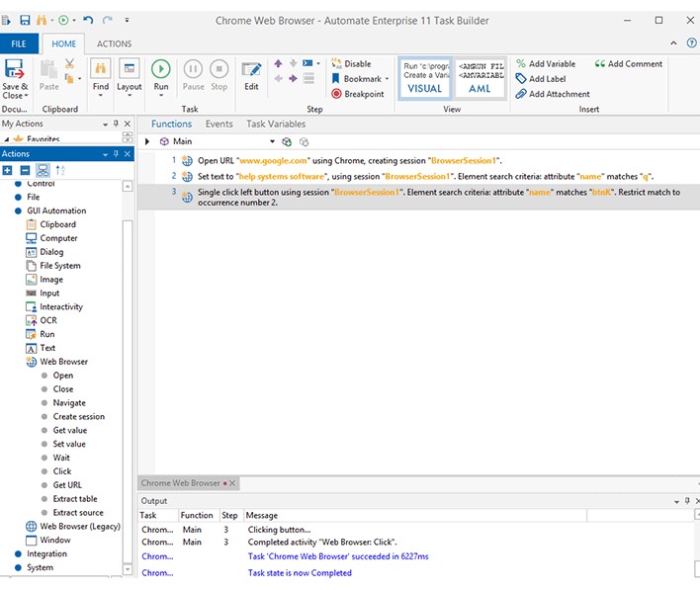This screenshot has height=590, width=700.
Task: Open My Actions panel options dropdown
Action: [x=106, y=125]
